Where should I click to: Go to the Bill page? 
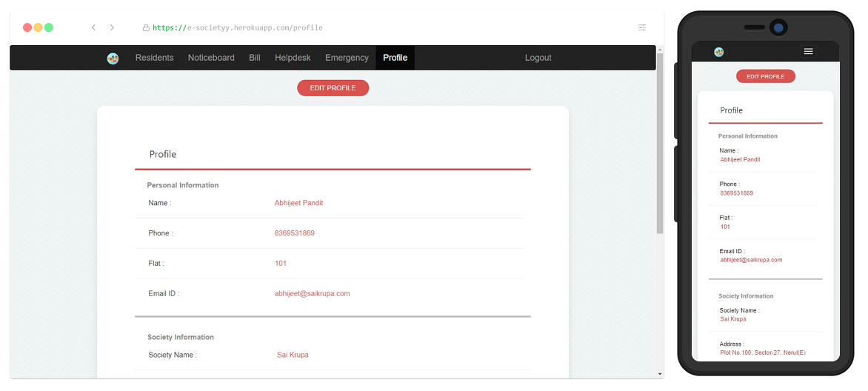tap(255, 58)
